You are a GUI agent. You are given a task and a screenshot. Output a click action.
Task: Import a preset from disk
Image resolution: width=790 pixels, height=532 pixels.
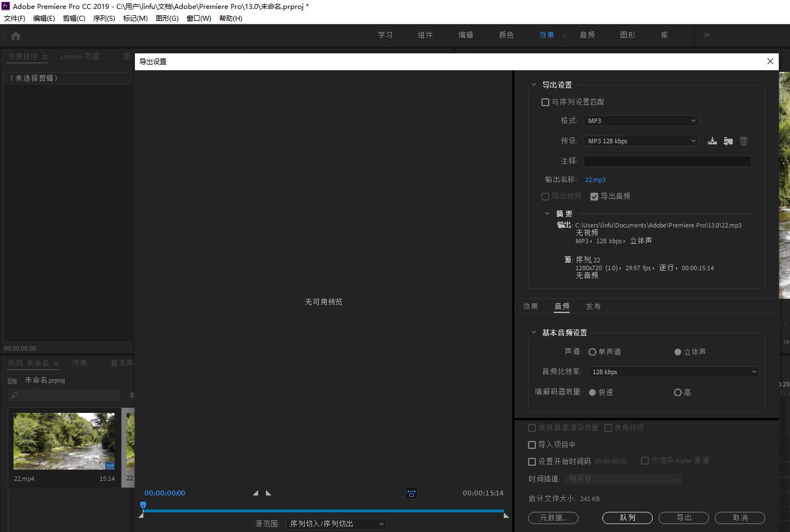click(x=728, y=141)
